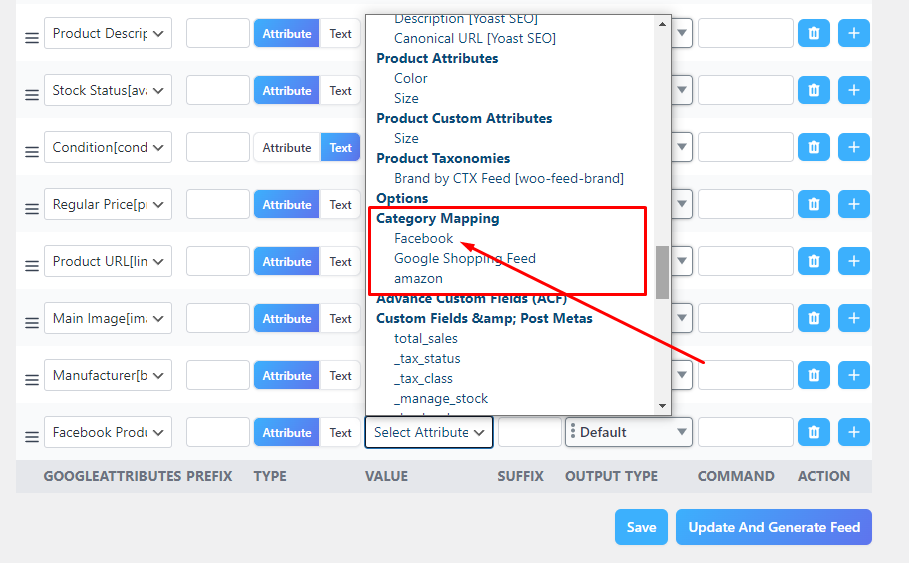Delete the Regular Price row
Screen dimensions: 909x563
(x=813, y=204)
